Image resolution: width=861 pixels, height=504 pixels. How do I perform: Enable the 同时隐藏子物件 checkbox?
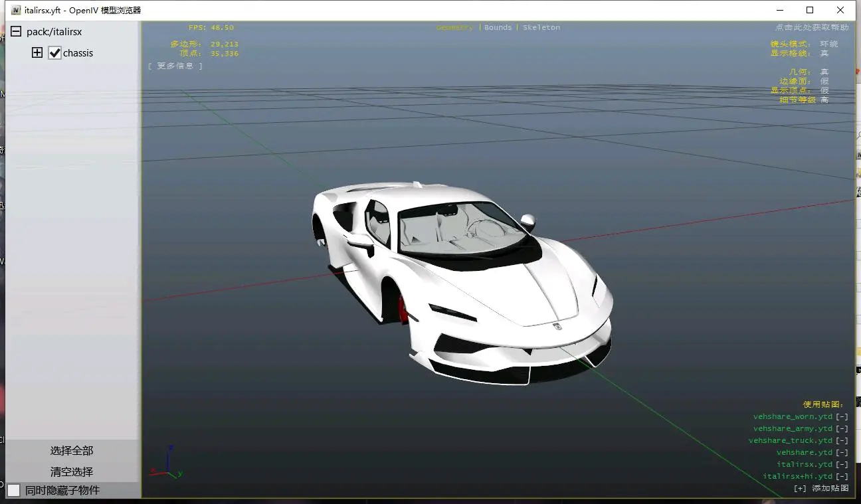pyautogui.click(x=14, y=490)
